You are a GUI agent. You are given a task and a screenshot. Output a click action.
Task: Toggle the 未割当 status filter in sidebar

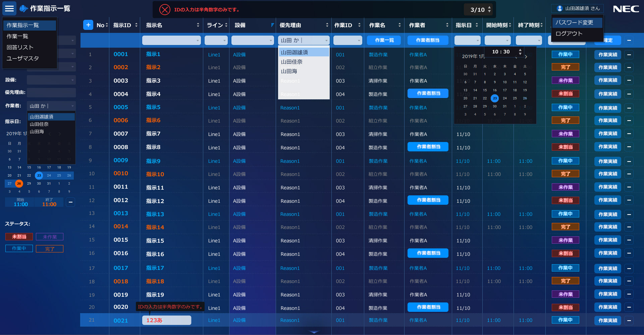point(19,237)
